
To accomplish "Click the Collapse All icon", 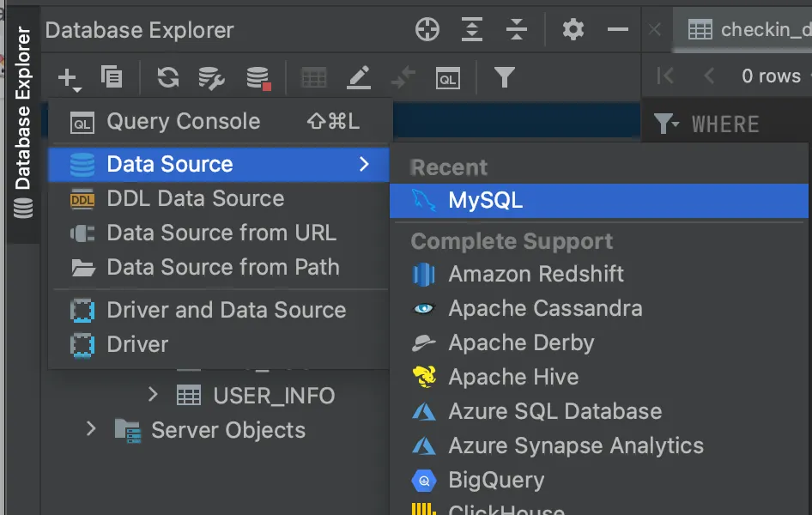I will (517, 30).
